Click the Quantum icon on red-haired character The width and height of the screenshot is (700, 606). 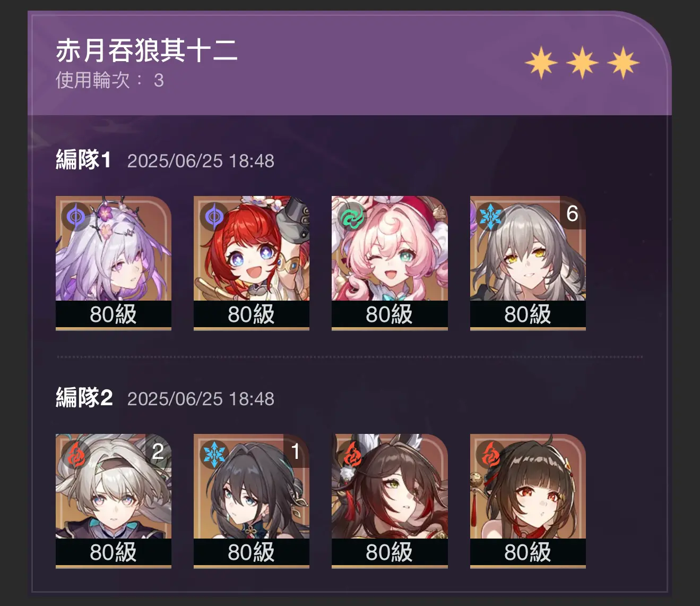tap(214, 217)
